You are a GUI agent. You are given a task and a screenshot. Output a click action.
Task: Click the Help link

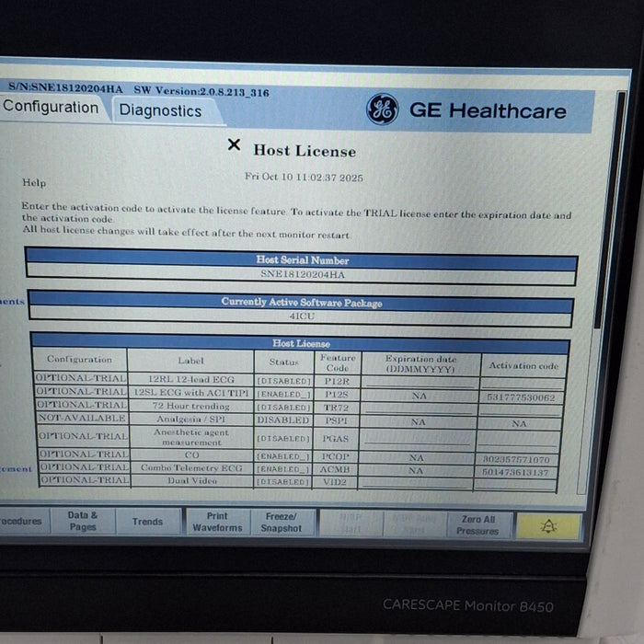(34, 182)
